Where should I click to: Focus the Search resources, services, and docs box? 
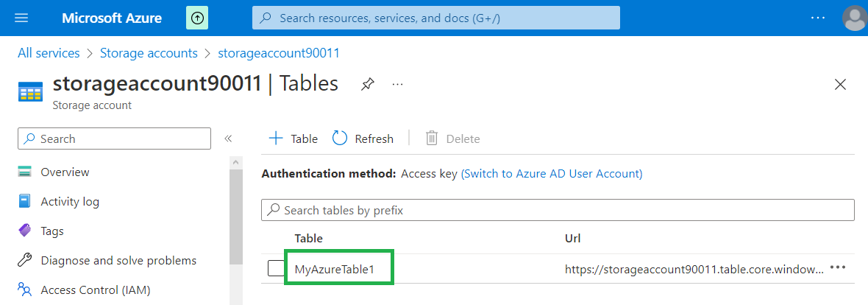click(435, 18)
